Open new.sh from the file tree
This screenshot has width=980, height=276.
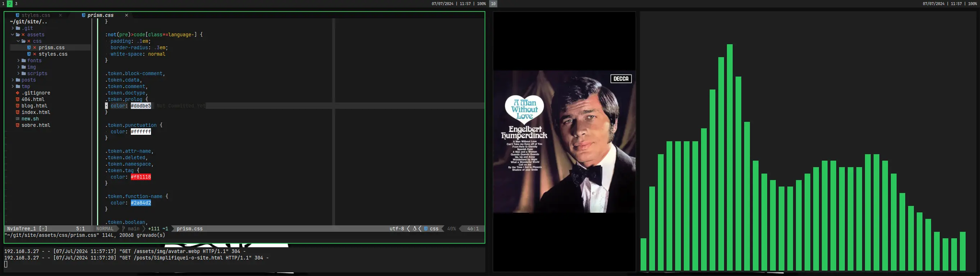click(x=30, y=119)
